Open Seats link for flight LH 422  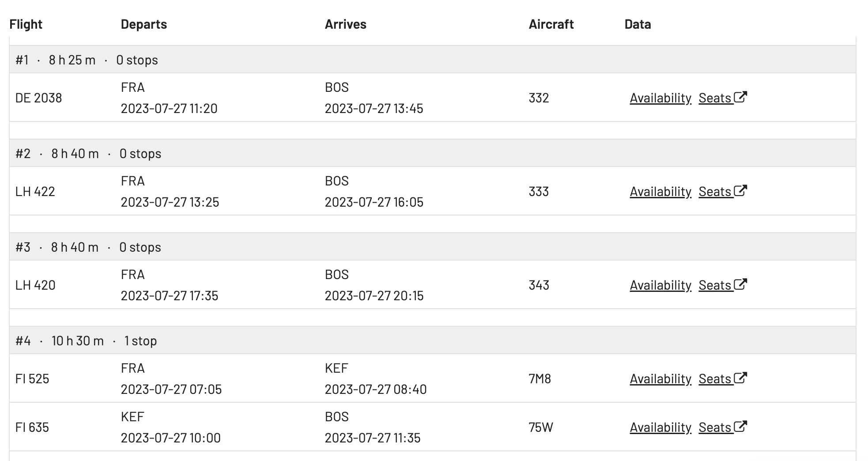coord(715,192)
